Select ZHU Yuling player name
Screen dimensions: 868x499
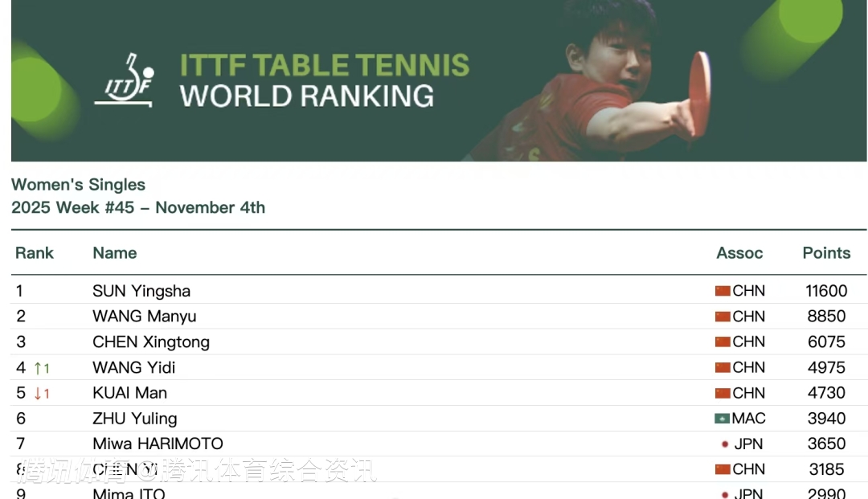[x=135, y=419]
